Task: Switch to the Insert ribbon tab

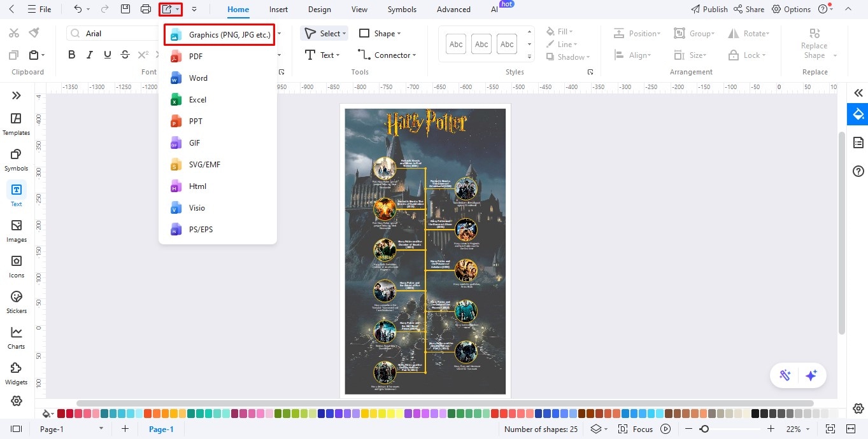Action: (278, 10)
